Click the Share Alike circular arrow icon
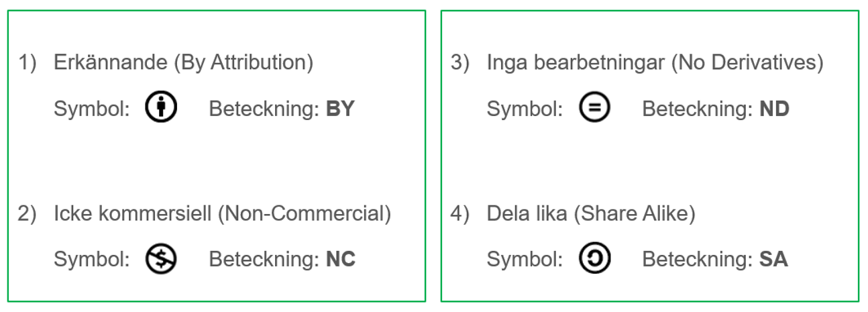Viewport: 868px width, 312px height. (594, 258)
